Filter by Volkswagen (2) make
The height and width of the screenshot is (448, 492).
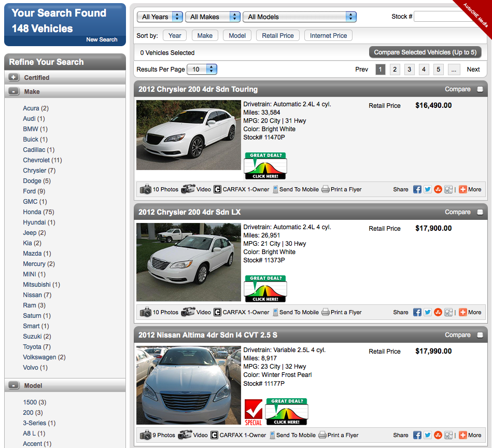coord(44,357)
